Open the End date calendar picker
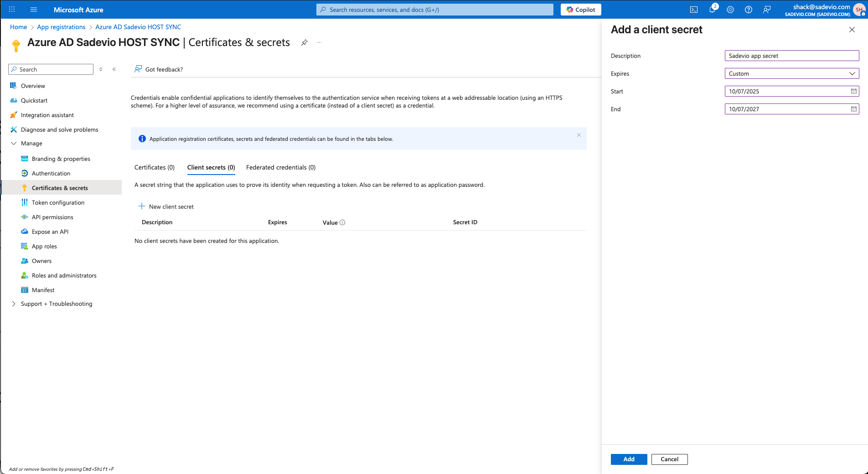This screenshot has width=868, height=474. click(x=853, y=109)
